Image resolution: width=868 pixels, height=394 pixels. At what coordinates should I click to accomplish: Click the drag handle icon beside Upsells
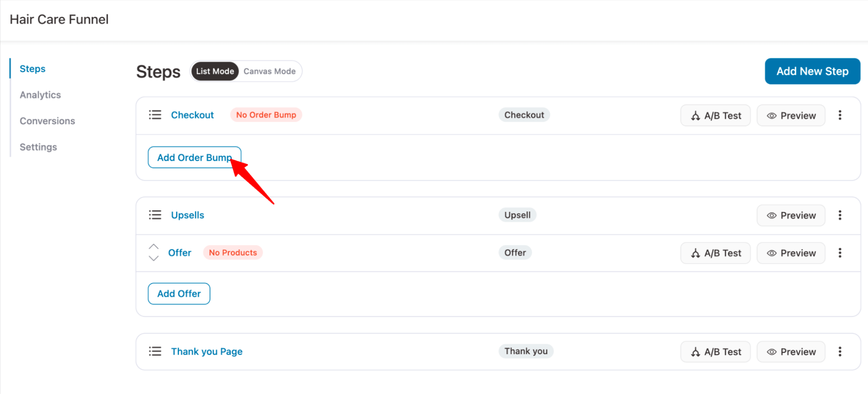[x=155, y=215]
